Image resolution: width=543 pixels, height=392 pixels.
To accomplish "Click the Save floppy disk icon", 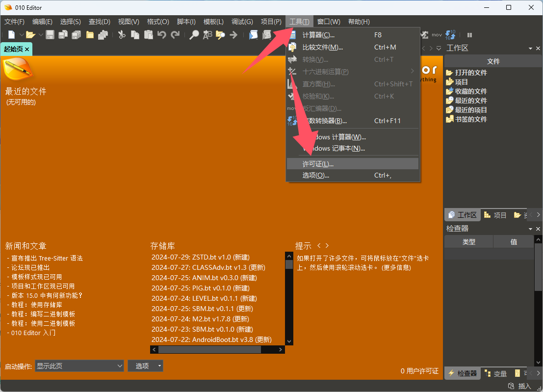I will 50,35.
